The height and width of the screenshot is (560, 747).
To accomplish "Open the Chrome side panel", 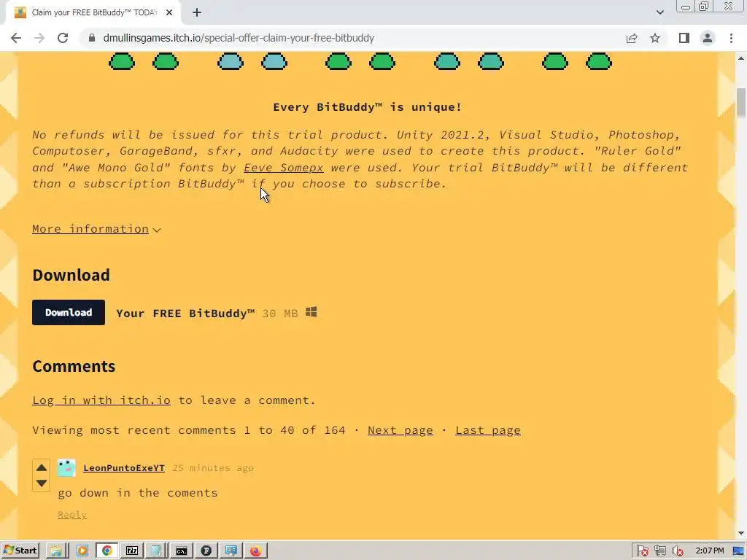I will (x=684, y=38).
